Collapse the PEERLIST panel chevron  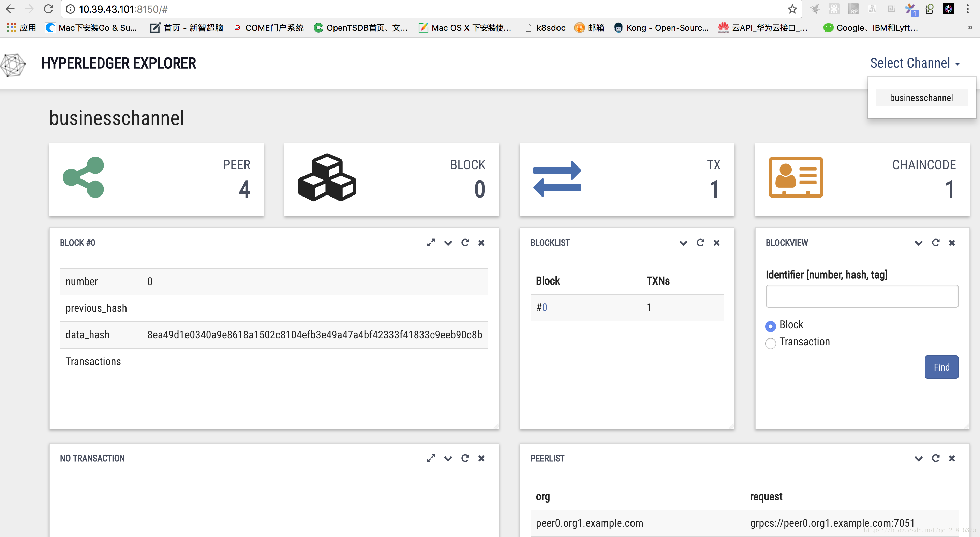pyautogui.click(x=918, y=459)
